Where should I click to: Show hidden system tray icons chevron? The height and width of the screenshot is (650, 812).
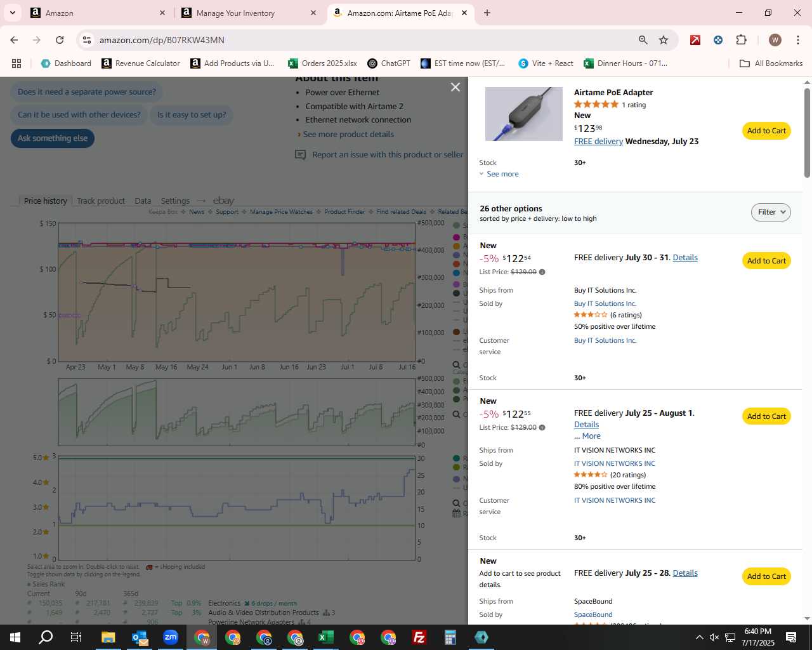pyautogui.click(x=699, y=637)
